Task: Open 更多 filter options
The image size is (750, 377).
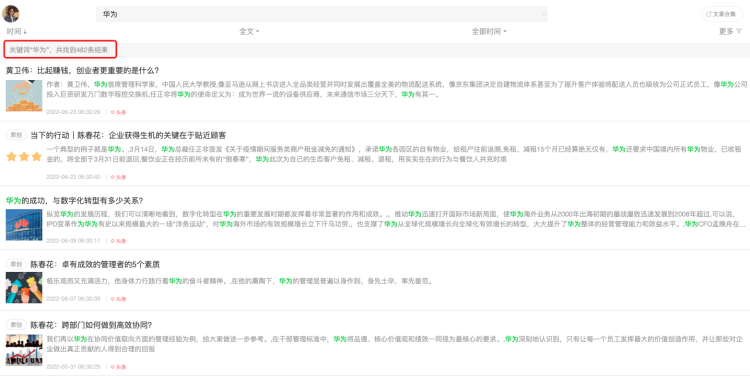Action: click(x=730, y=32)
